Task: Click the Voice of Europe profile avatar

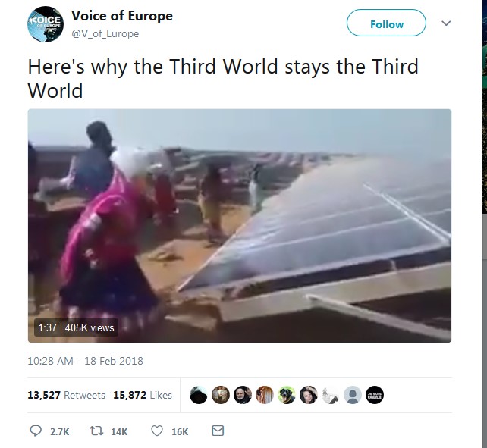Action: click(46, 24)
